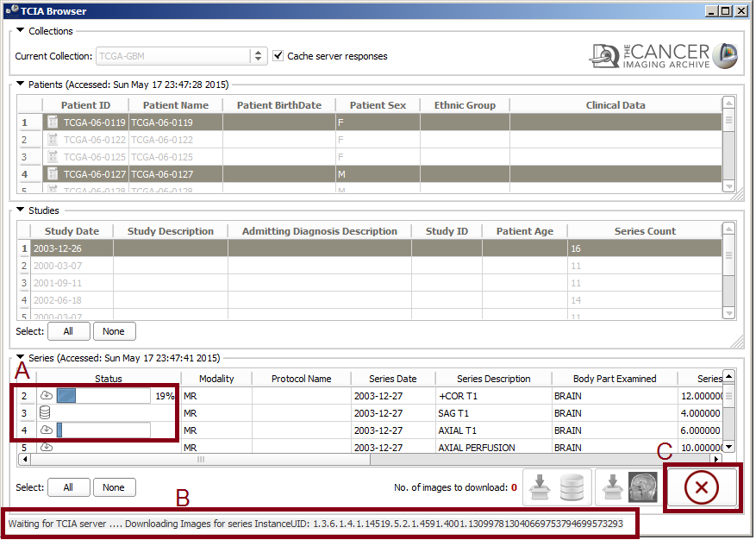
Task: Click the Series Description column header
Action: (493, 379)
